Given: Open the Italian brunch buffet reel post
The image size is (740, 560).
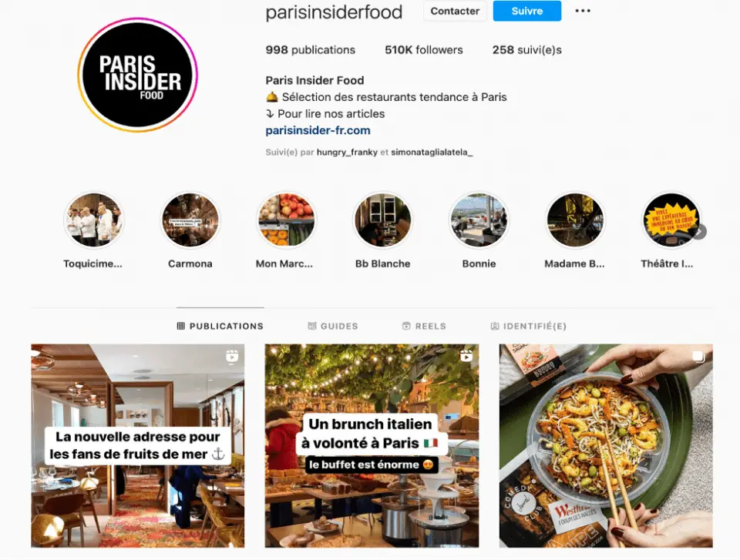Looking at the screenshot, I should [x=372, y=446].
